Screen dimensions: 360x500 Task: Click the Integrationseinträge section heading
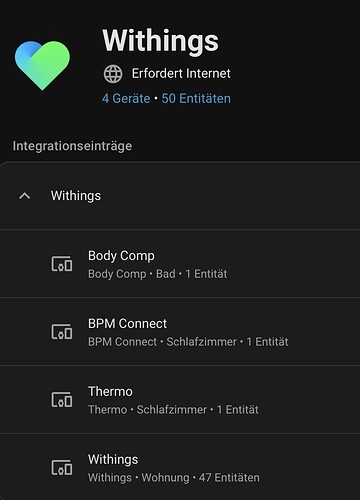click(72, 146)
